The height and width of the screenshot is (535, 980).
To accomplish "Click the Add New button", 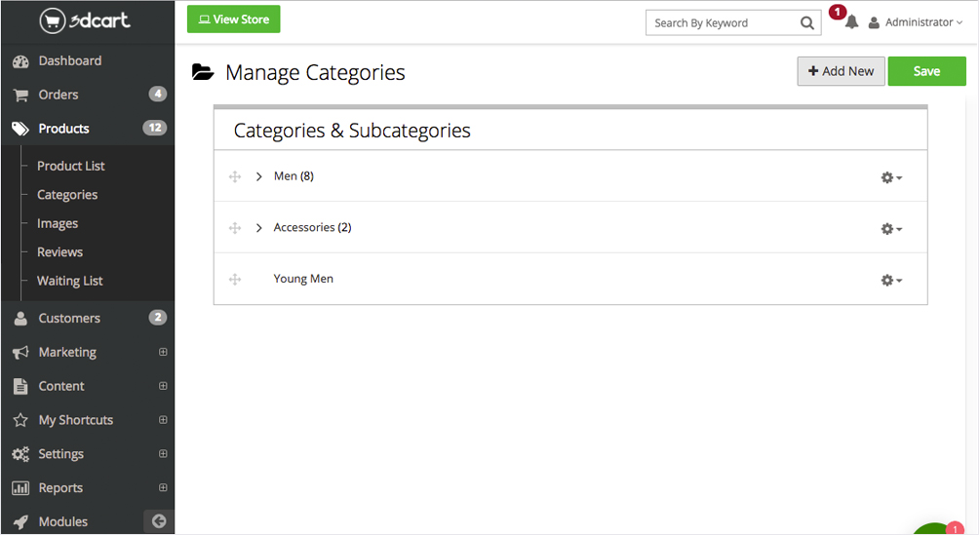I will click(841, 71).
